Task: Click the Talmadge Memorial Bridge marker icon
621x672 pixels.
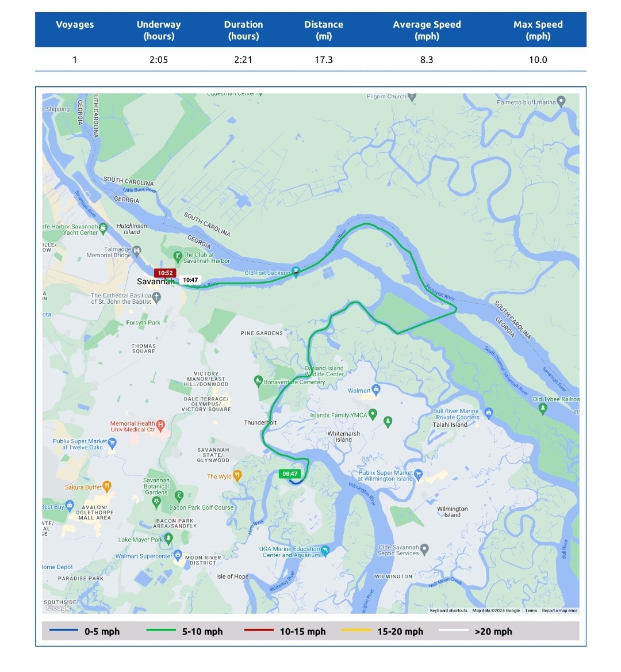Action: 137,250
